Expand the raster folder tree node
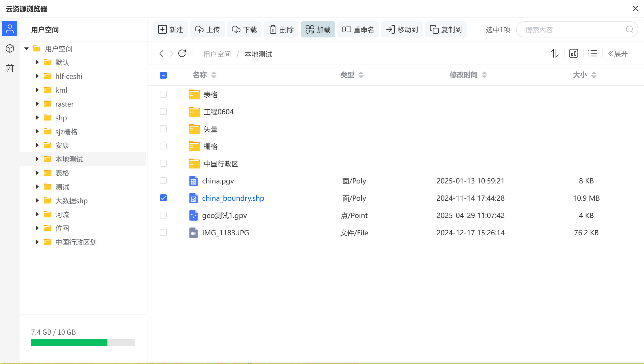The height and width of the screenshot is (364, 644). [37, 104]
